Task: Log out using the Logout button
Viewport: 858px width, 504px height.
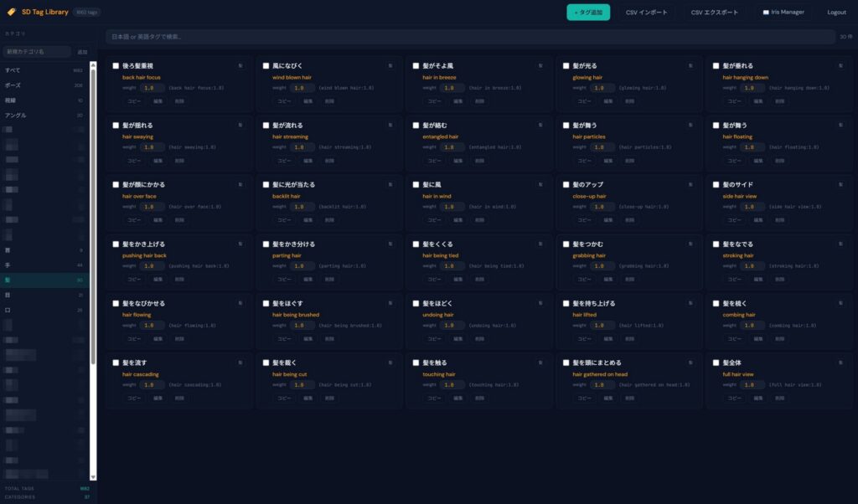Action: (836, 13)
